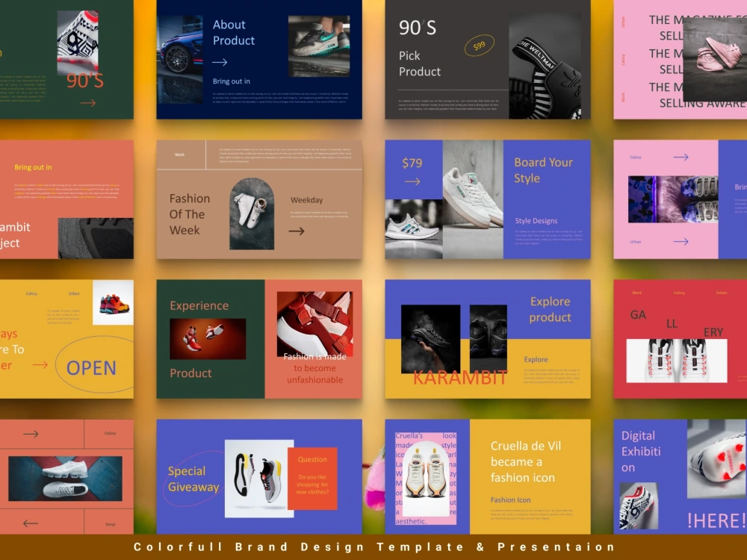Screen dimensions: 747x560
Task: Click the red arrow pointing to OPEN
Action: [40, 365]
